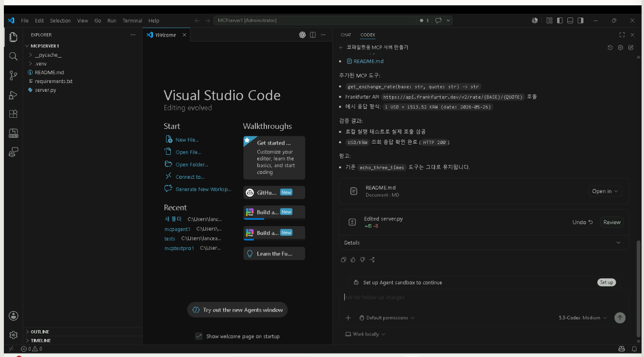Viewport: 644px width, 357px height.
Task: Open the chat dropdown arrow in title bar
Action: tap(448, 21)
